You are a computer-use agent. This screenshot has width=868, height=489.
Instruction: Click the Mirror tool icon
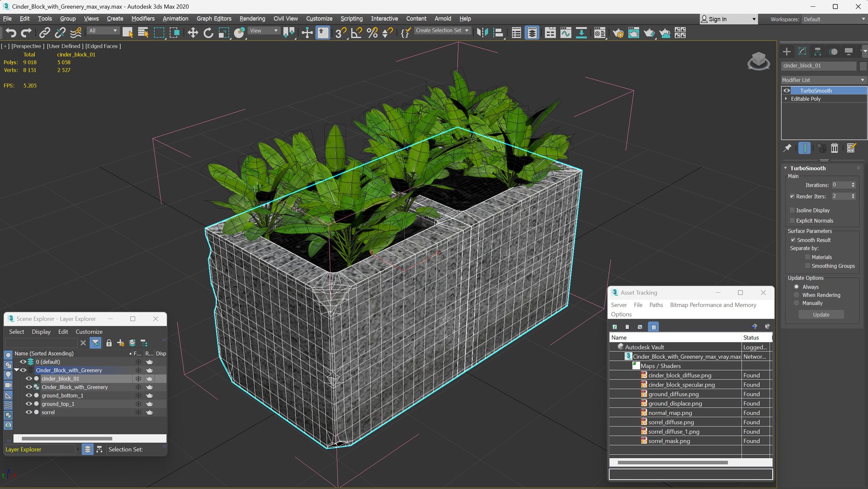pyautogui.click(x=483, y=33)
